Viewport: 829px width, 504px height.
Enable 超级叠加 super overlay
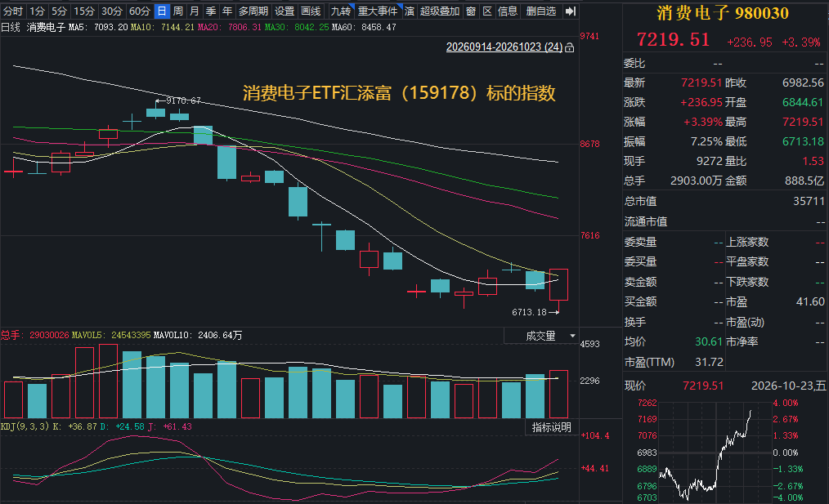point(440,11)
